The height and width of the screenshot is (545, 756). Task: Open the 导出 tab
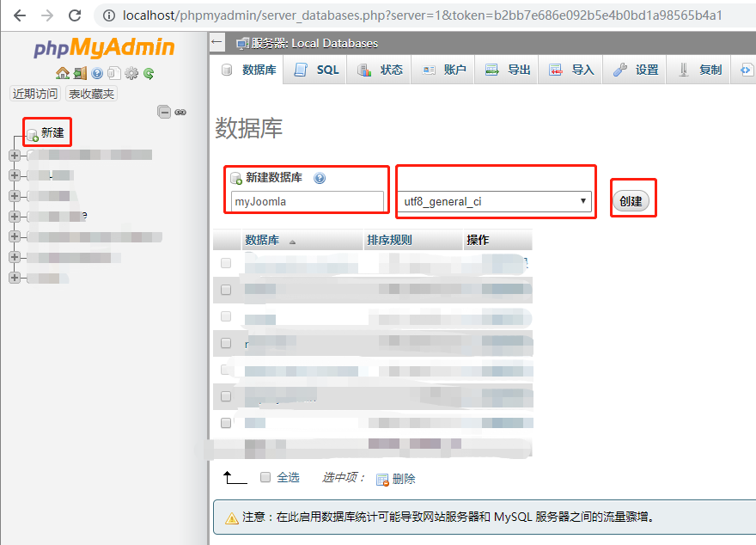point(507,70)
